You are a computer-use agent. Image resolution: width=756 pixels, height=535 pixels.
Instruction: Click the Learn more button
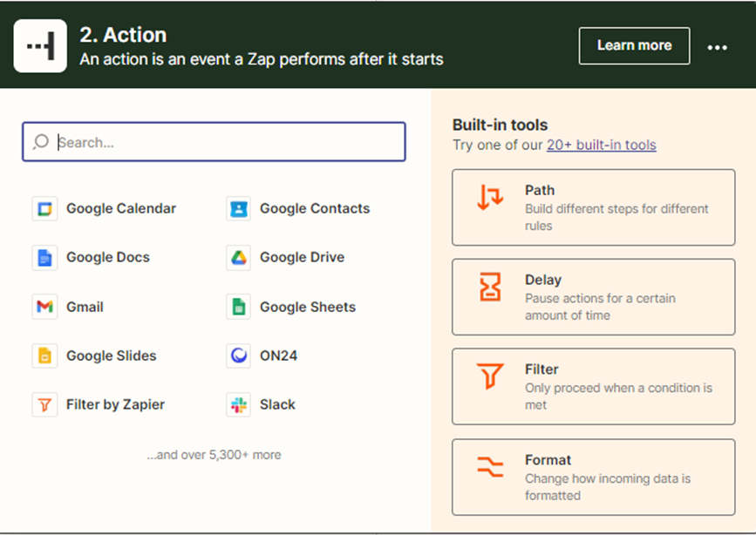point(634,46)
